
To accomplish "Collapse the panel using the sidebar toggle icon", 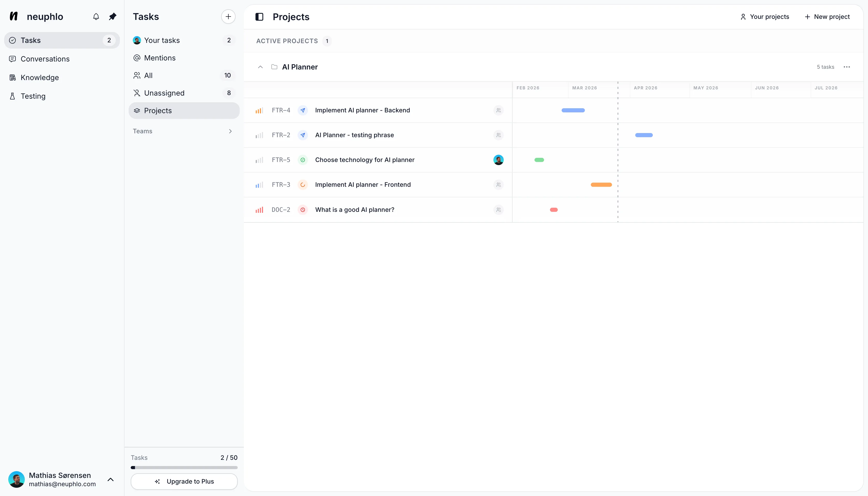I will coord(259,16).
